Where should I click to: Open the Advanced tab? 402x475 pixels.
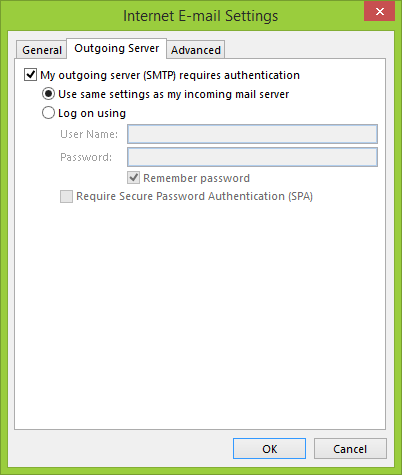[196, 50]
